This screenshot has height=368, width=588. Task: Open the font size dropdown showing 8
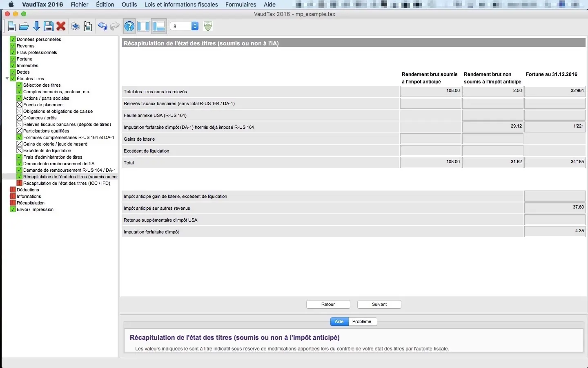click(184, 26)
